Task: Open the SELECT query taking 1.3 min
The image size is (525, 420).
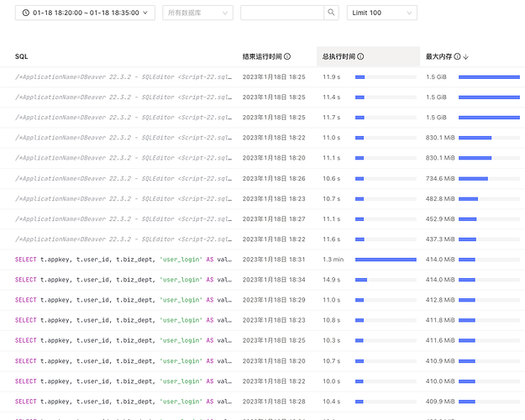Action: pyautogui.click(x=123, y=260)
